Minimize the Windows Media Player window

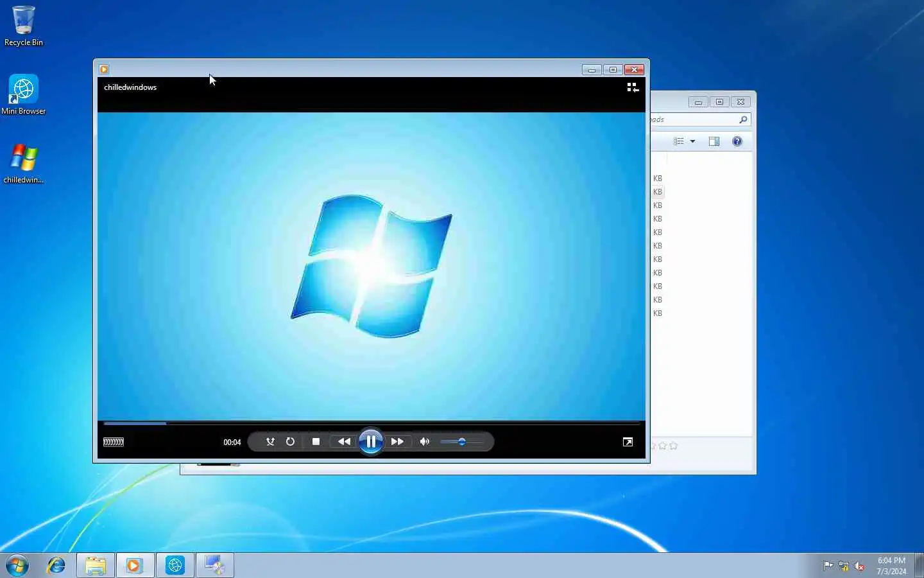click(592, 69)
